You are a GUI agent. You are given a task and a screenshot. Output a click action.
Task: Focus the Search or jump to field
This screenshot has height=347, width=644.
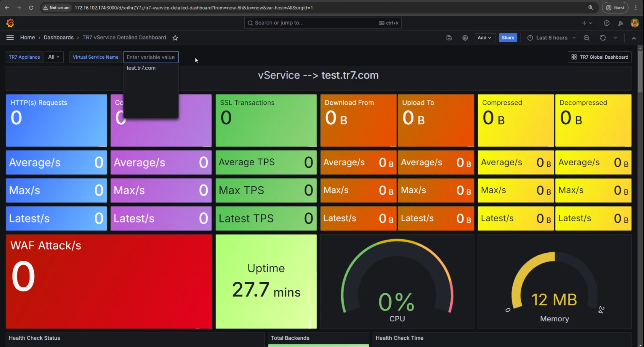(323, 23)
